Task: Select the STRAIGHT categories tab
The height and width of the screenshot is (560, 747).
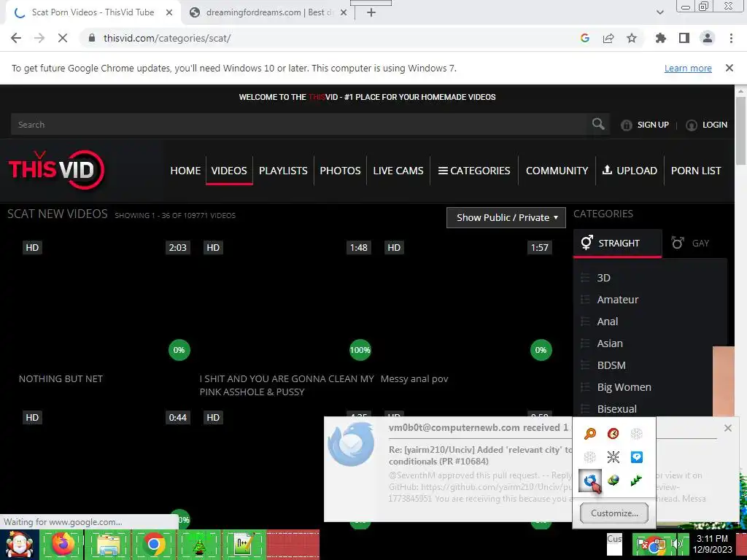Action: click(x=617, y=244)
